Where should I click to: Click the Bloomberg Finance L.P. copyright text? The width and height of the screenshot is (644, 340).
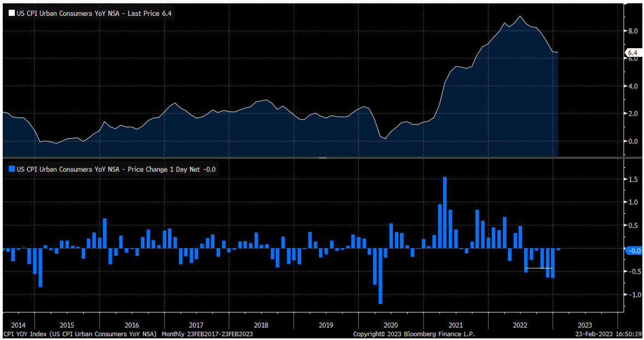click(414, 334)
